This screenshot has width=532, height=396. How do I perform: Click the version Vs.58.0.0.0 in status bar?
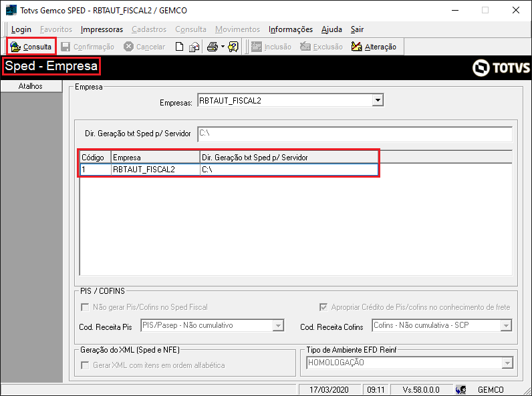click(421, 390)
